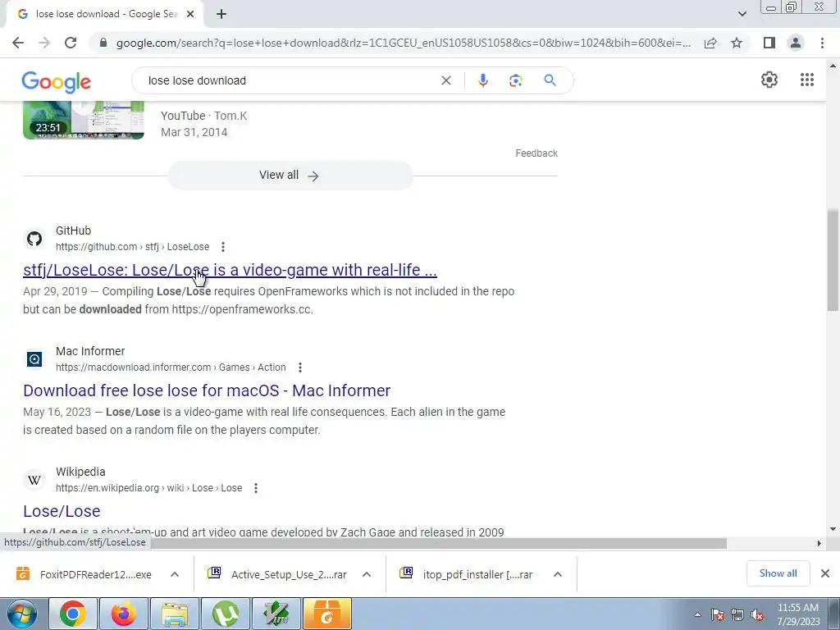Click the lock icon in address bar
The image size is (840, 630).
point(103,43)
